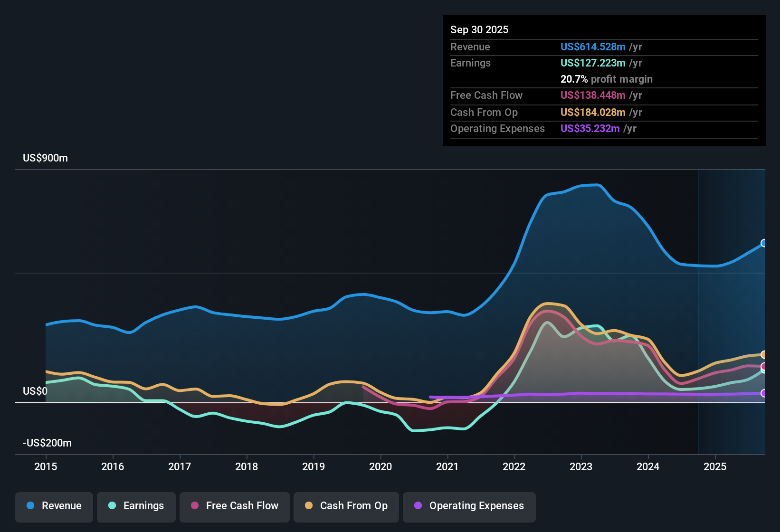Select the 2025 label on the time axis

click(x=715, y=466)
